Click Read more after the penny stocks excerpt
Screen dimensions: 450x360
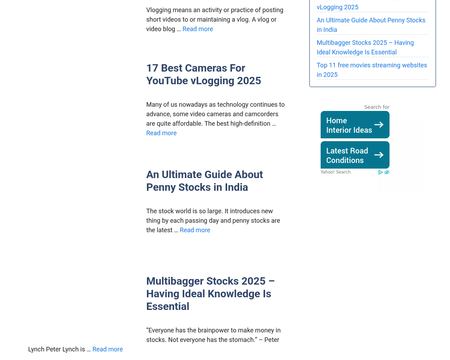195,230
